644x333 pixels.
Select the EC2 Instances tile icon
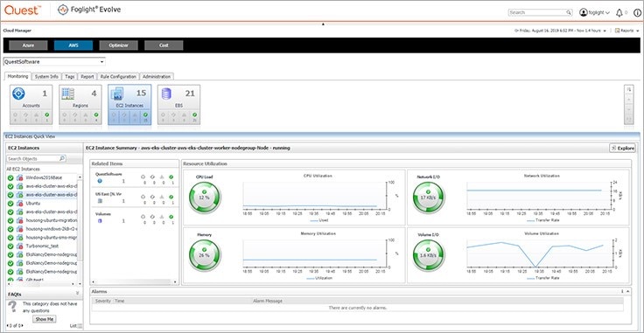(117, 94)
